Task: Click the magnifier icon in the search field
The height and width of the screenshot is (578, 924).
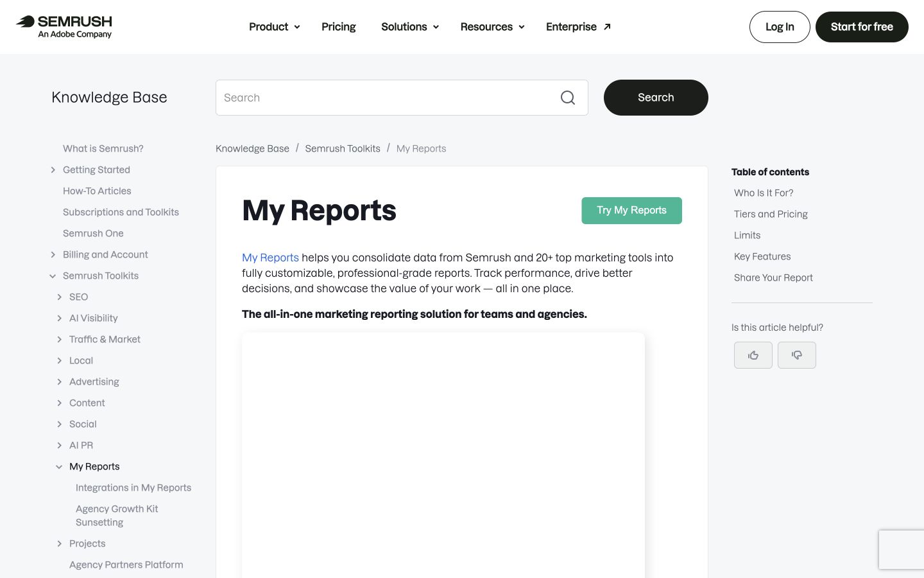Action: click(x=568, y=98)
